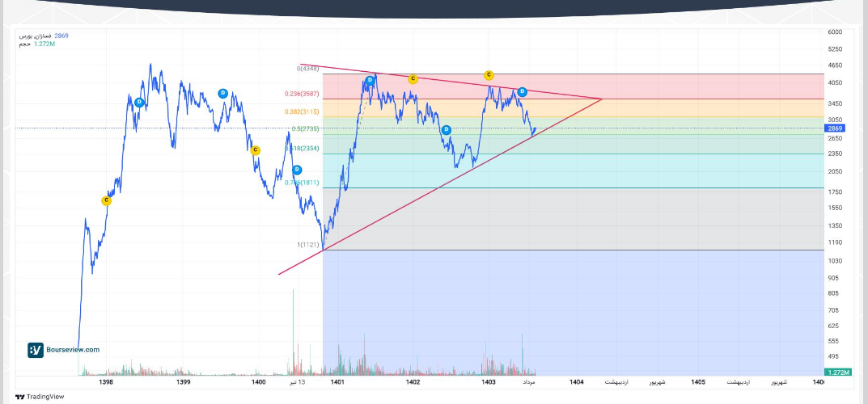
Task: Select the D marker left of the 0.786 Fibonacci label
Action: click(x=297, y=170)
